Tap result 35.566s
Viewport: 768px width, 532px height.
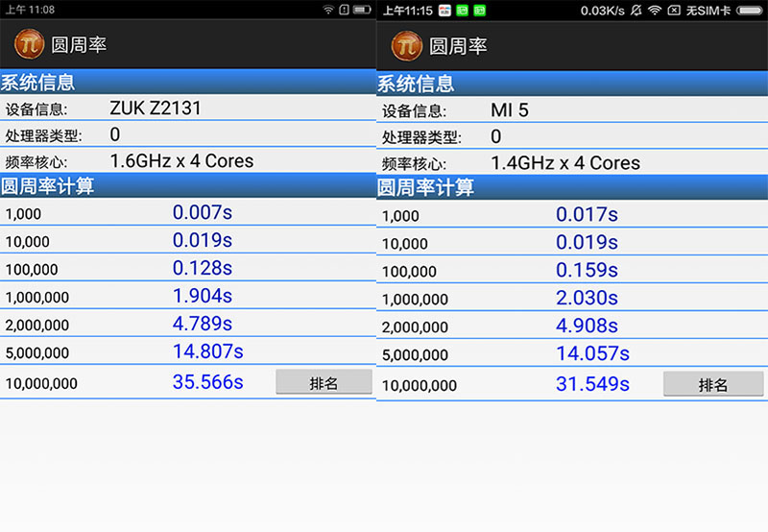pos(208,382)
